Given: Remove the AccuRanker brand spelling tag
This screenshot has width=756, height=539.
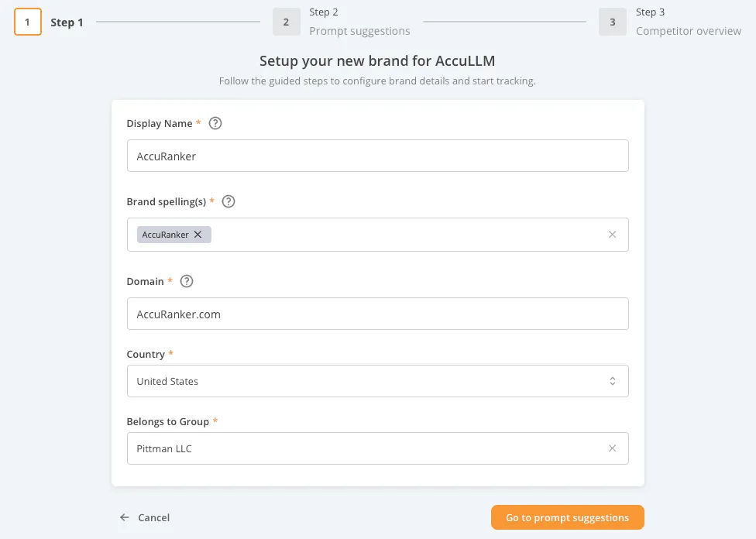Looking at the screenshot, I should tap(198, 235).
